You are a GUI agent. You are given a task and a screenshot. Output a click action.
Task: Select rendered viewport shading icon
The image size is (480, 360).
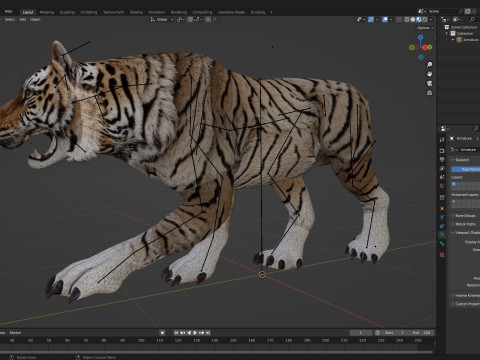(x=425, y=19)
